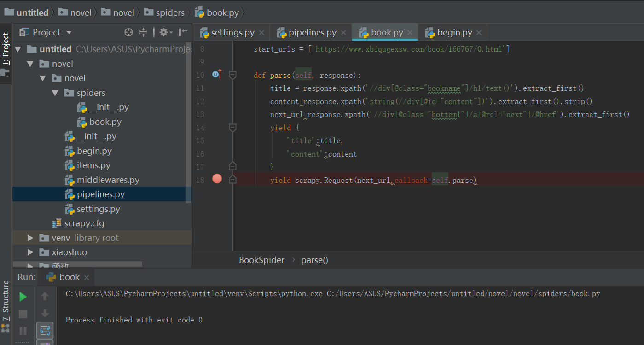The width and height of the screenshot is (644, 345).
Task: Click the BookSpider editor breadcrumb
Action: point(261,260)
